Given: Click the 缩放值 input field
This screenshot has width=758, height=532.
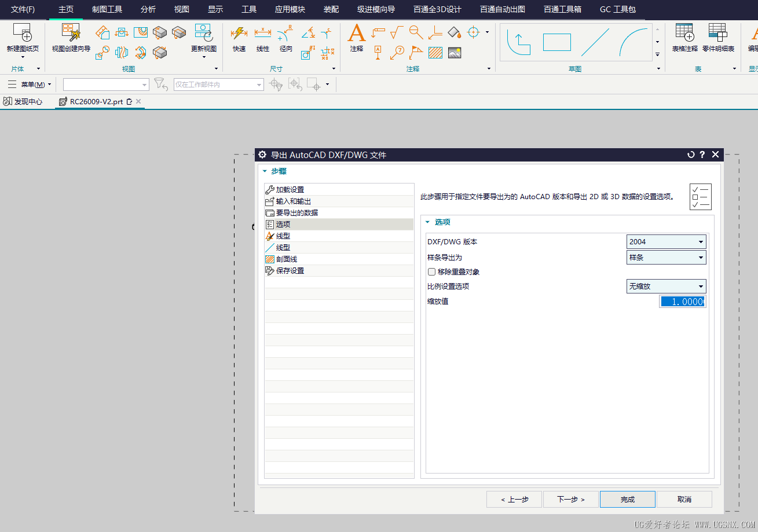Looking at the screenshot, I should [683, 302].
